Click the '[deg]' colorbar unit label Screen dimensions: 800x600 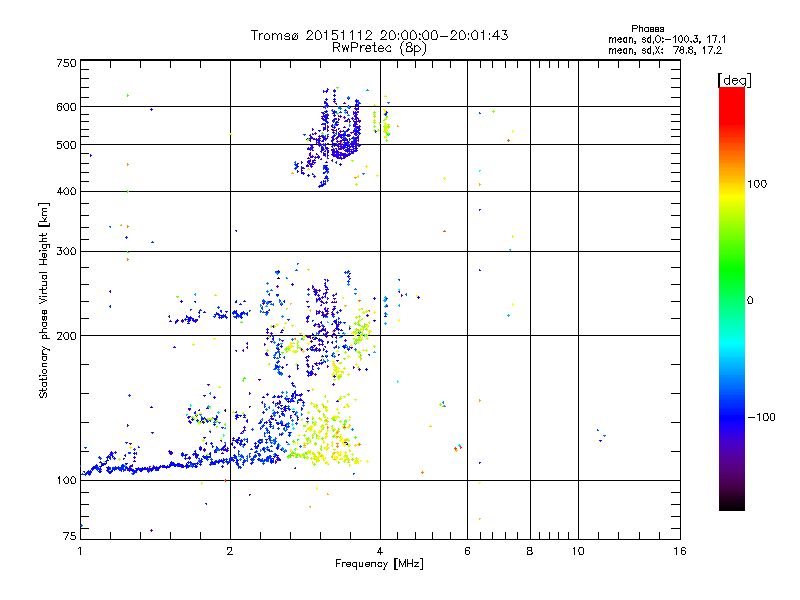[734, 80]
